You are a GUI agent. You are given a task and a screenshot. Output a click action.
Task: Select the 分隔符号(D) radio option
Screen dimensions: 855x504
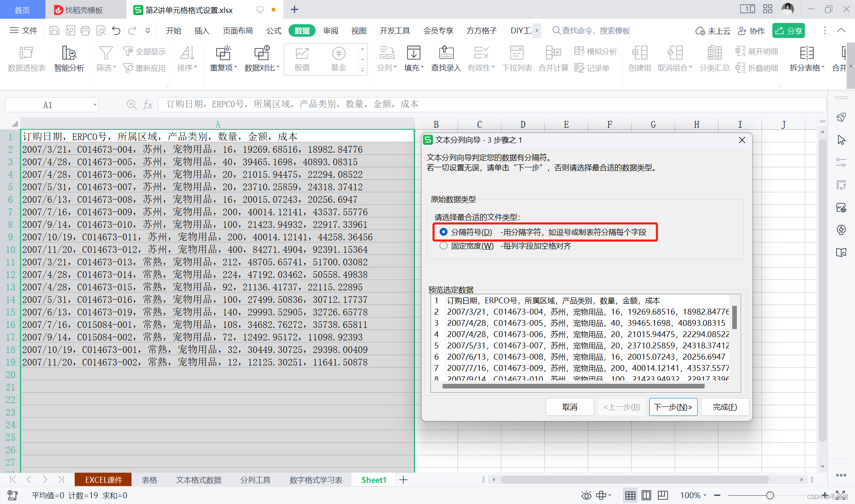[x=443, y=232]
